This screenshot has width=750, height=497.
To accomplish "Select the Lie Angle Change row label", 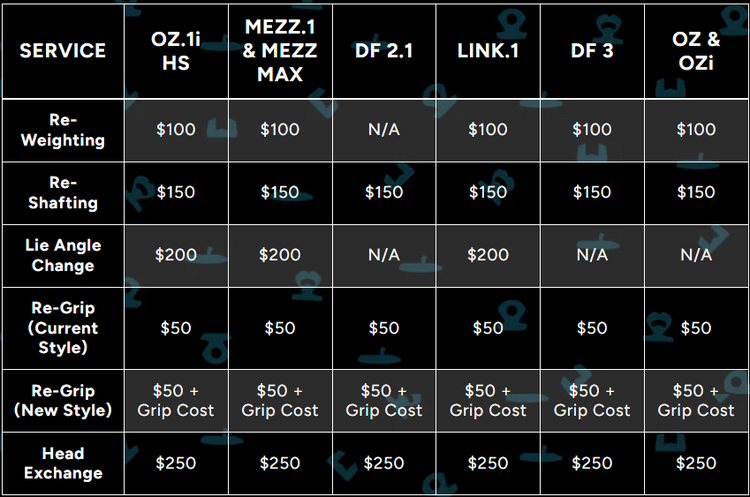I will click(x=62, y=255).
